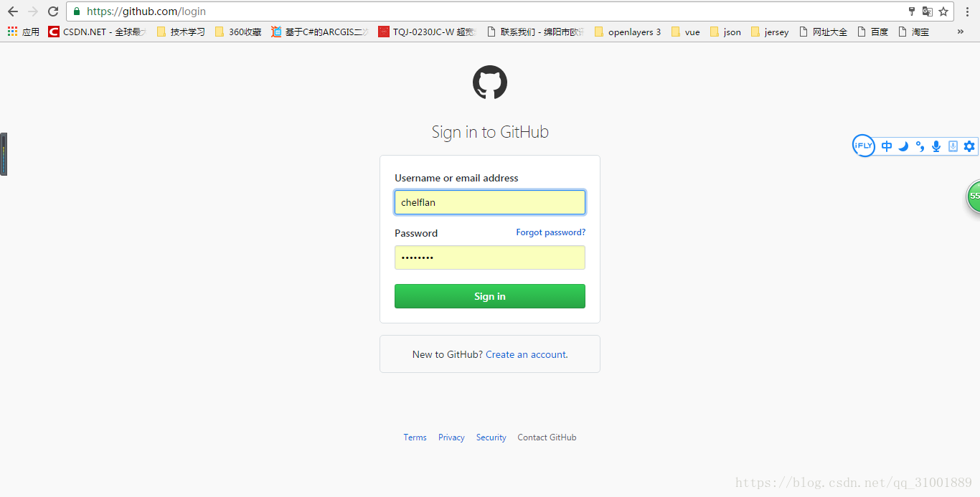This screenshot has width=980, height=497.
Task: Click the GitHub Octocat logo
Action: [x=490, y=82]
